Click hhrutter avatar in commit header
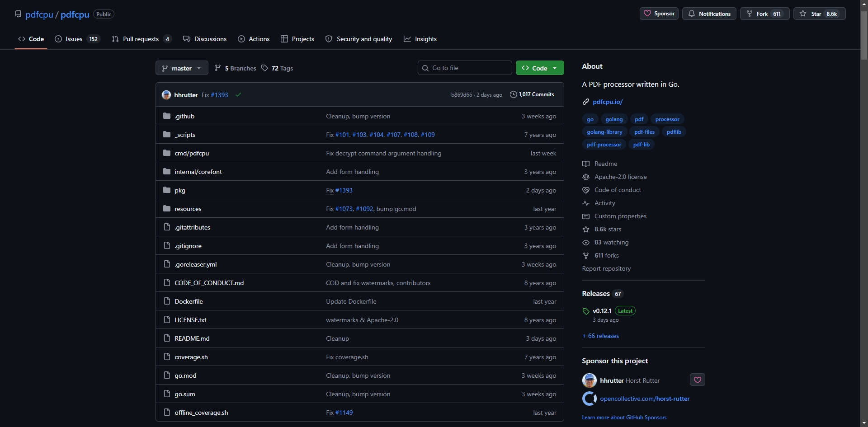 click(x=166, y=94)
